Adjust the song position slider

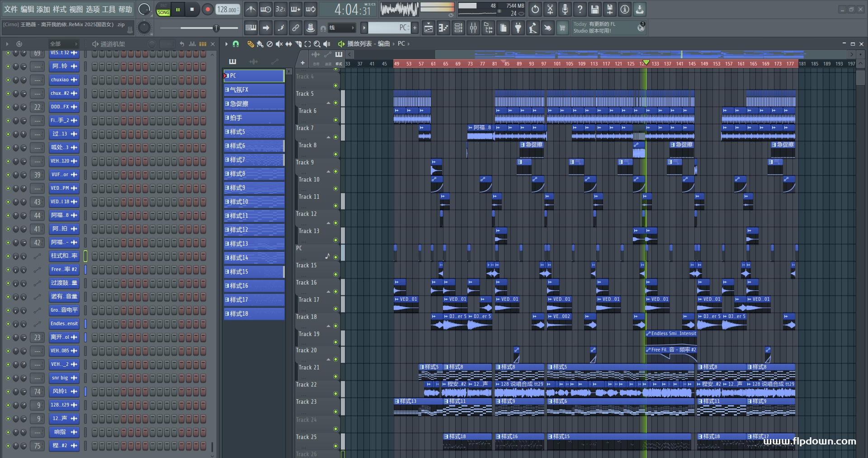pos(199,28)
